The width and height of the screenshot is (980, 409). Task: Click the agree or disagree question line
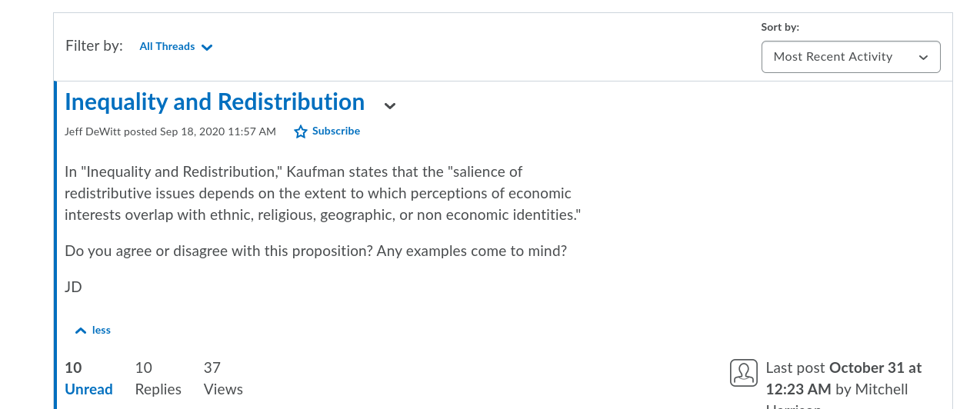point(315,251)
